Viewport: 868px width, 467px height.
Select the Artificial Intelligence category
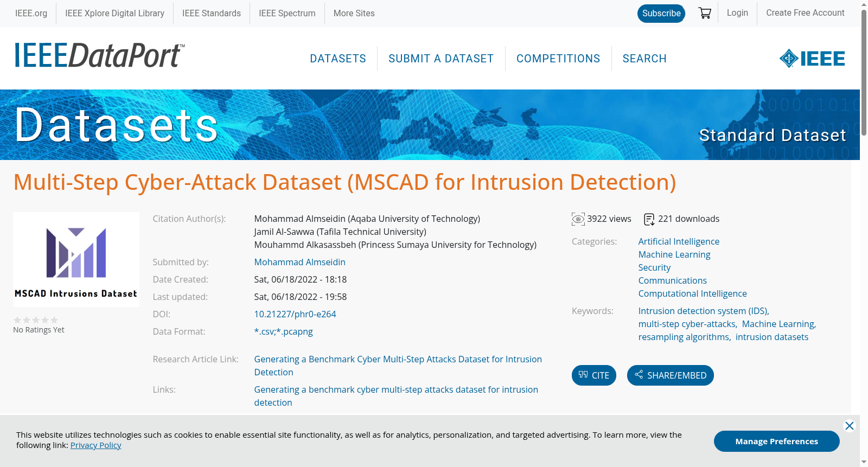[679, 241]
